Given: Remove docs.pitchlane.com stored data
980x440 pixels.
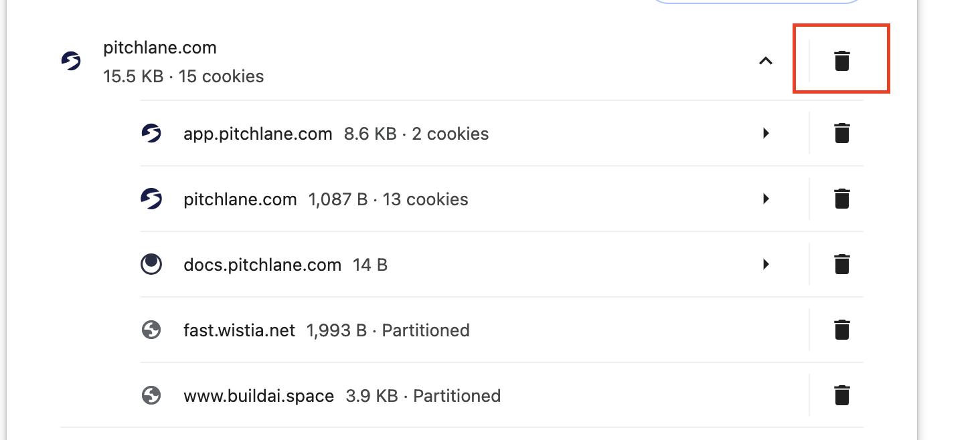Looking at the screenshot, I should pyautogui.click(x=841, y=264).
